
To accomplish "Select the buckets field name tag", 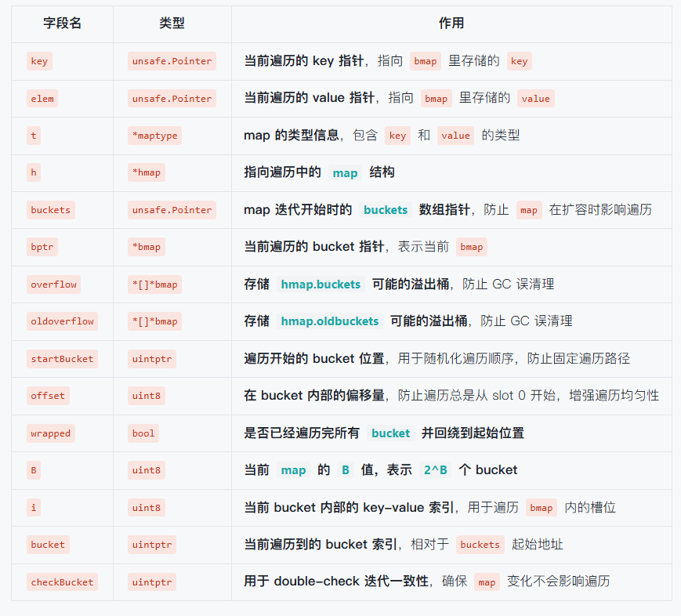I will click(x=50, y=210).
